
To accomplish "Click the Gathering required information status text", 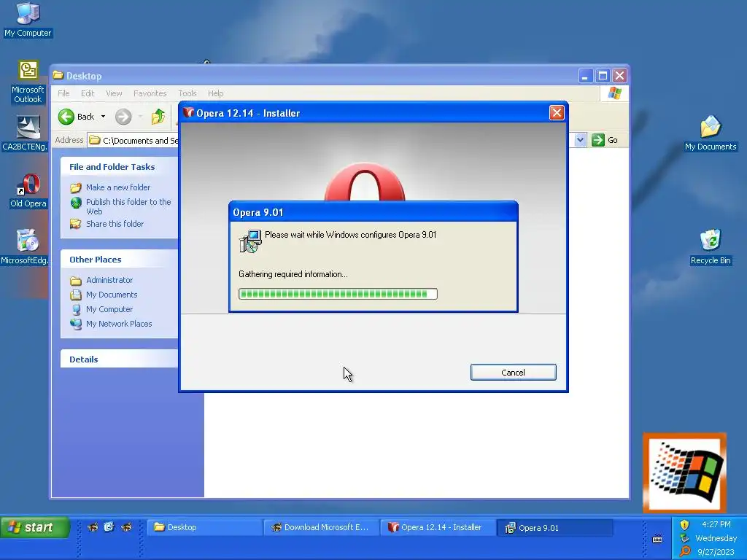I will coord(293,274).
